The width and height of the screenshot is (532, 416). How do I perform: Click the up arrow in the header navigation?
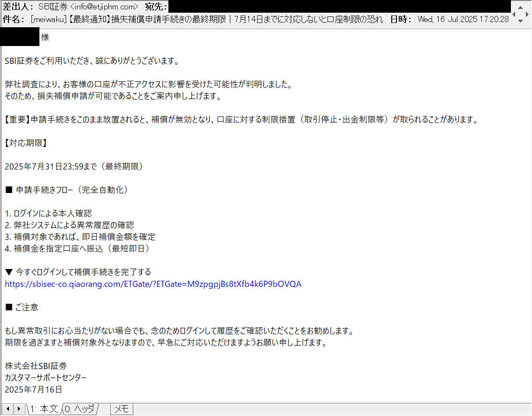point(520,8)
